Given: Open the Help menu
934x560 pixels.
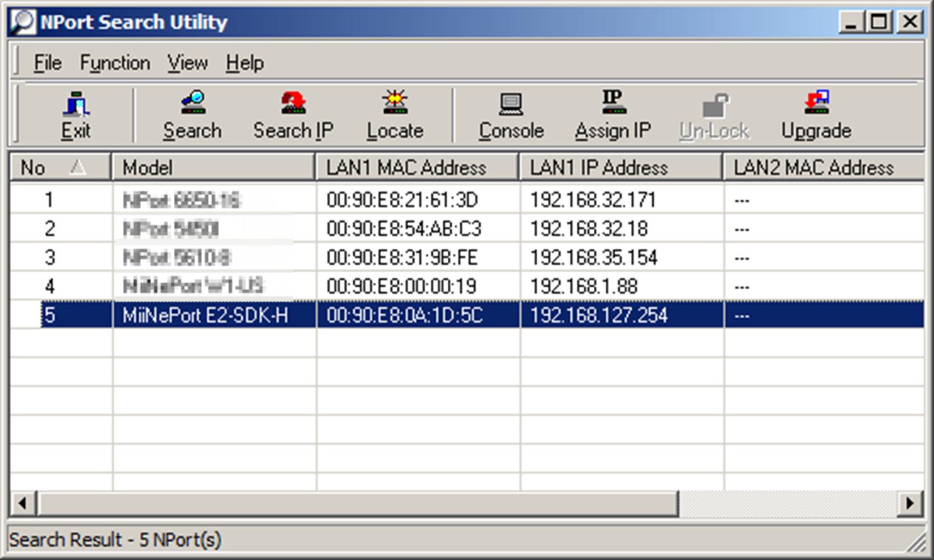Looking at the screenshot, I should pos(245,63).
